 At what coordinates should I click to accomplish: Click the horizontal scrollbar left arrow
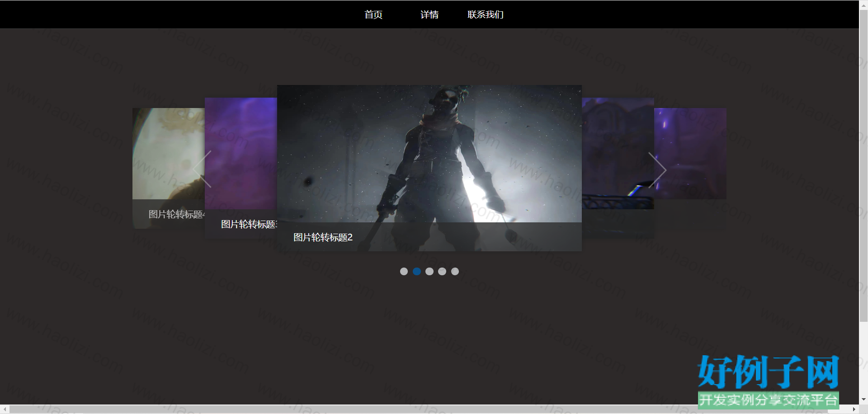point(5,409)
